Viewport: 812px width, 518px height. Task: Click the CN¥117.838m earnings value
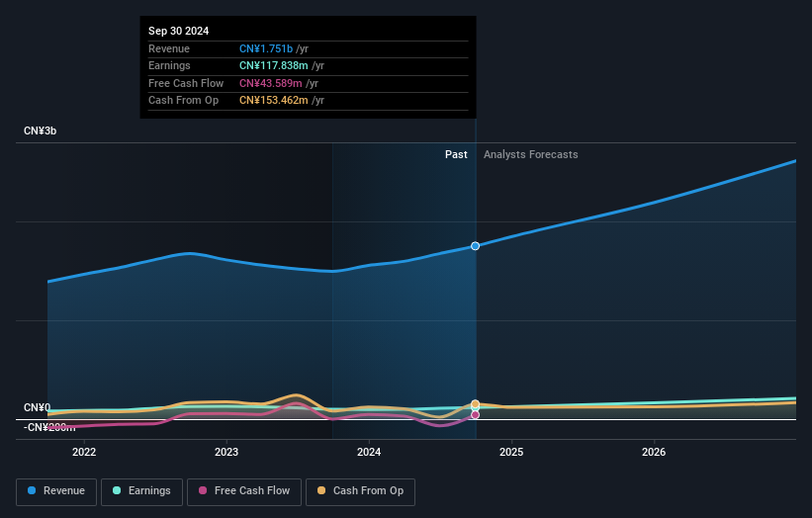(273, 65)
